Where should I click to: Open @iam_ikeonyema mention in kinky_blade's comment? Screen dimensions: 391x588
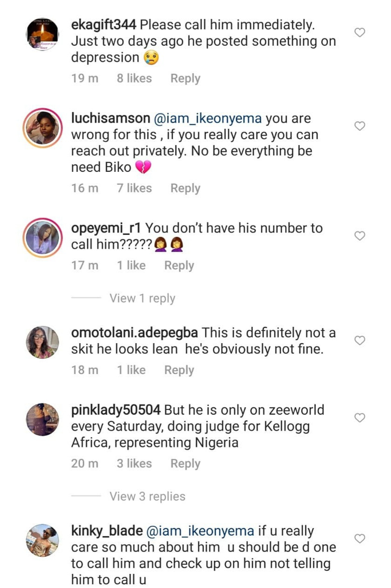point(201,531)
